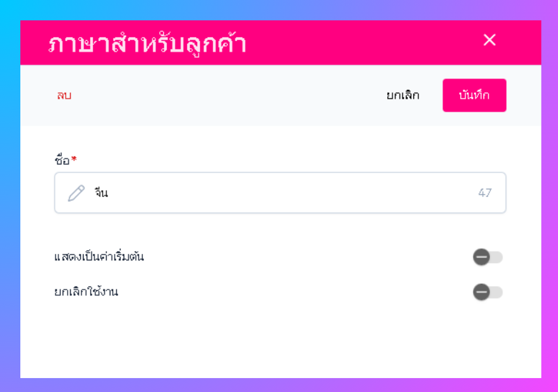Click the light gray track of ยกเลิกใช้งาน switch
This screenshot has height=392, width=558.
(x=497, y=292)
